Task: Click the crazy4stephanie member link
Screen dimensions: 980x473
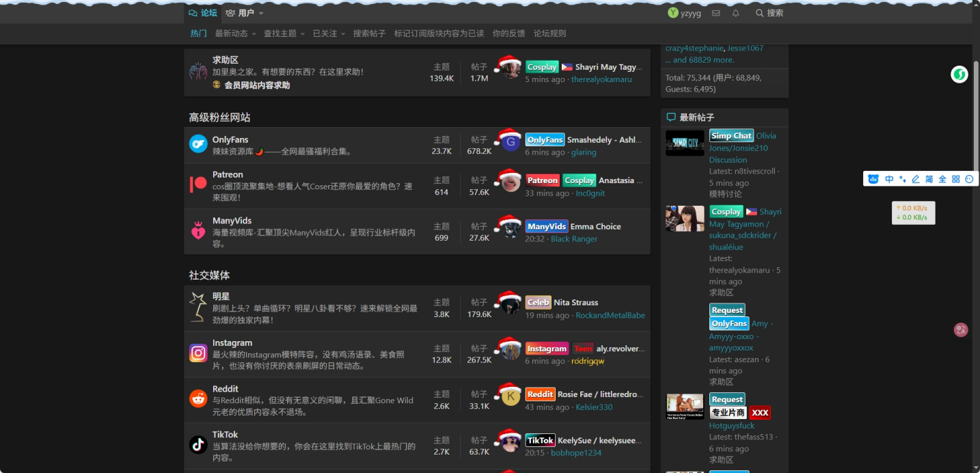Action: click(694, 49)
